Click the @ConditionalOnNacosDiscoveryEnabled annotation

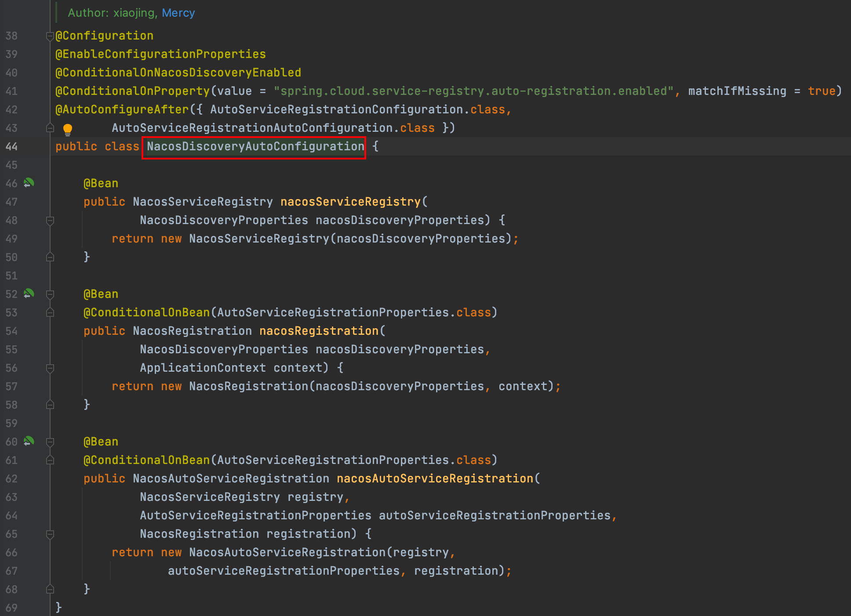(x=178, y=72)
